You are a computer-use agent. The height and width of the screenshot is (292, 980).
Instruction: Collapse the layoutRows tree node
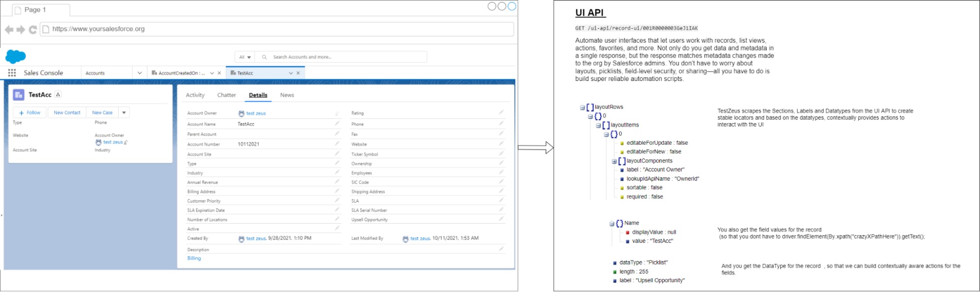point(582,107)
